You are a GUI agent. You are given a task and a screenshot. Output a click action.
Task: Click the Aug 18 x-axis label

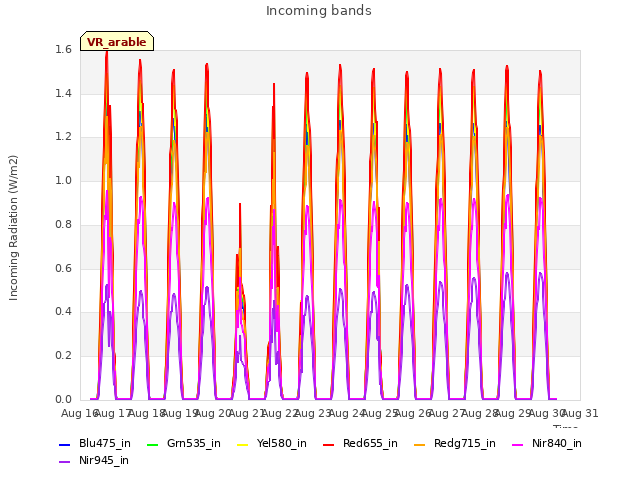coord(147,413)
